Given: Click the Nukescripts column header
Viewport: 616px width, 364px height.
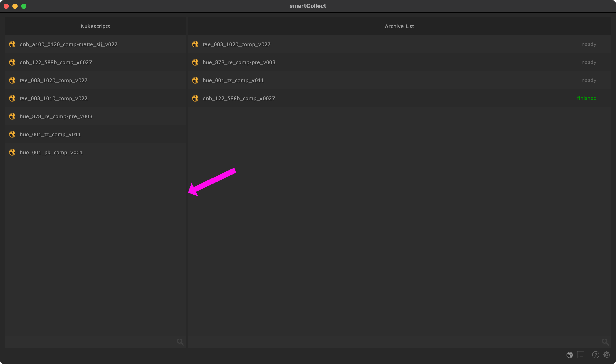Looking at the screenshot, I should coord(95,26).
